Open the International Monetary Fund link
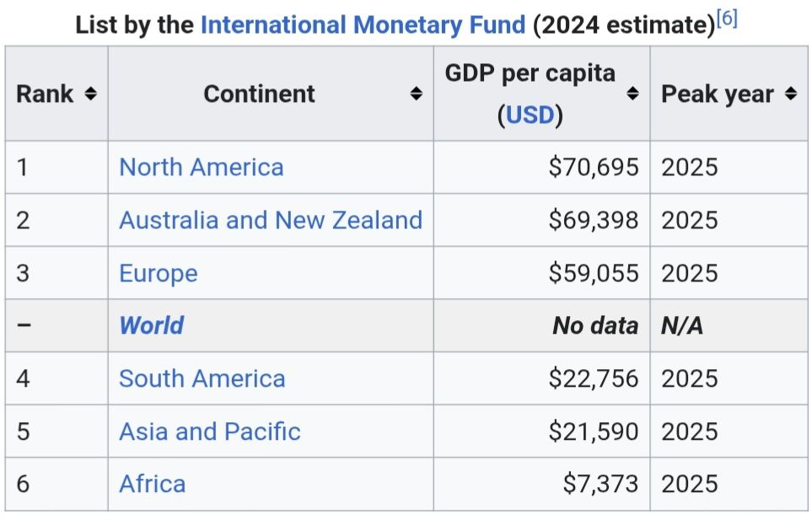 point(363,24)
